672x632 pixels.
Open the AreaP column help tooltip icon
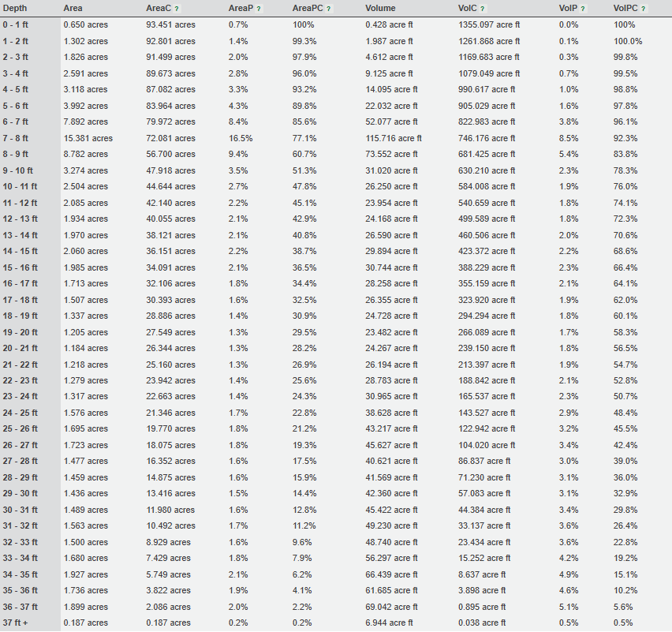tap(259, 9)
